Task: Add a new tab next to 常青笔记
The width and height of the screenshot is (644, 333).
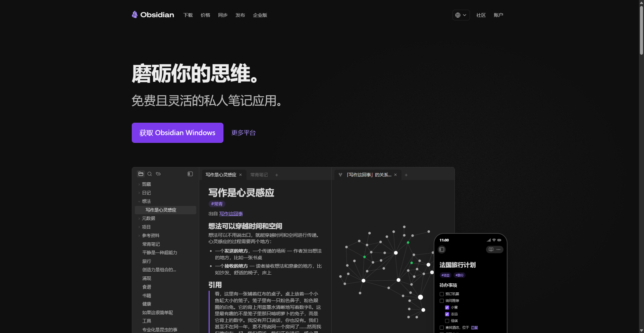Action: pyautogui.click(x=277, y=175)
